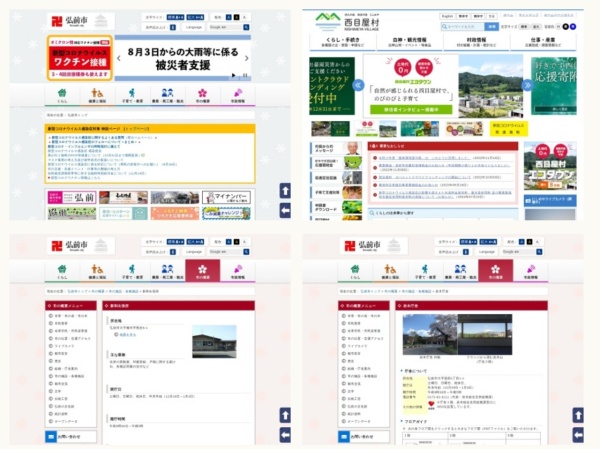Open 村長からのメッセージ side link
600x450 pixels.
point(336,148)
